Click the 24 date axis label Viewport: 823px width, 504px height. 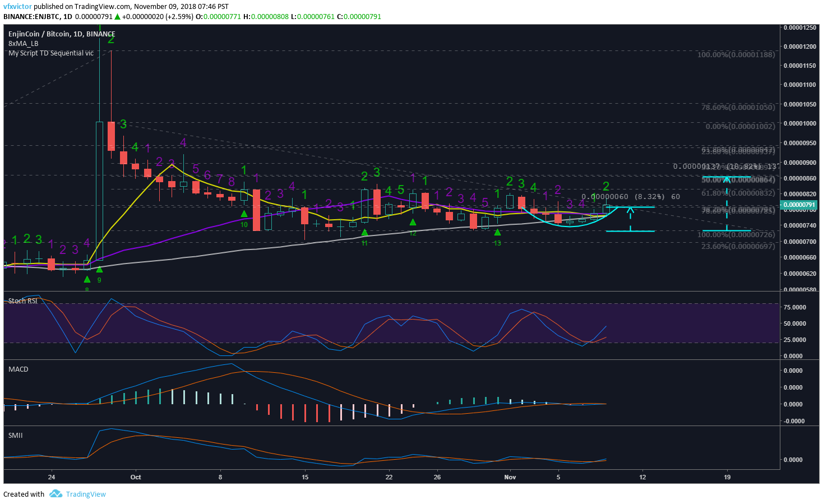tap(52, 477)
